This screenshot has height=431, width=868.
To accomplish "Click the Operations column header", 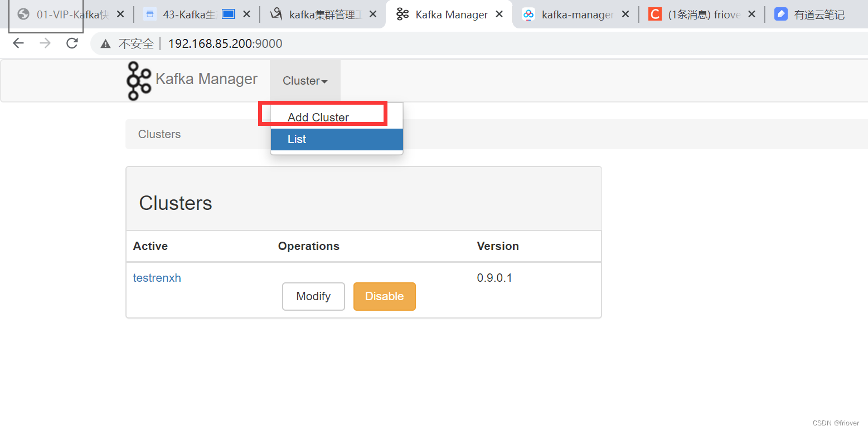I will (x=309, y=246).
